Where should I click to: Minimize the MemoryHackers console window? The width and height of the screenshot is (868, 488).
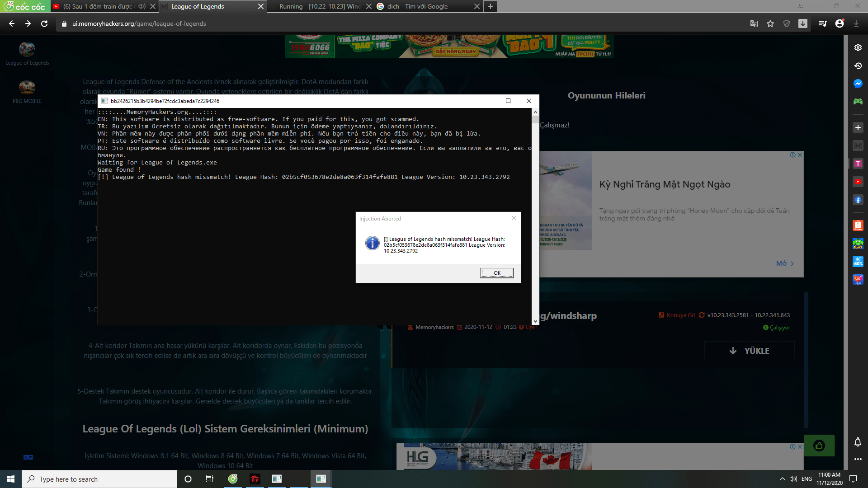click(488, 101)
